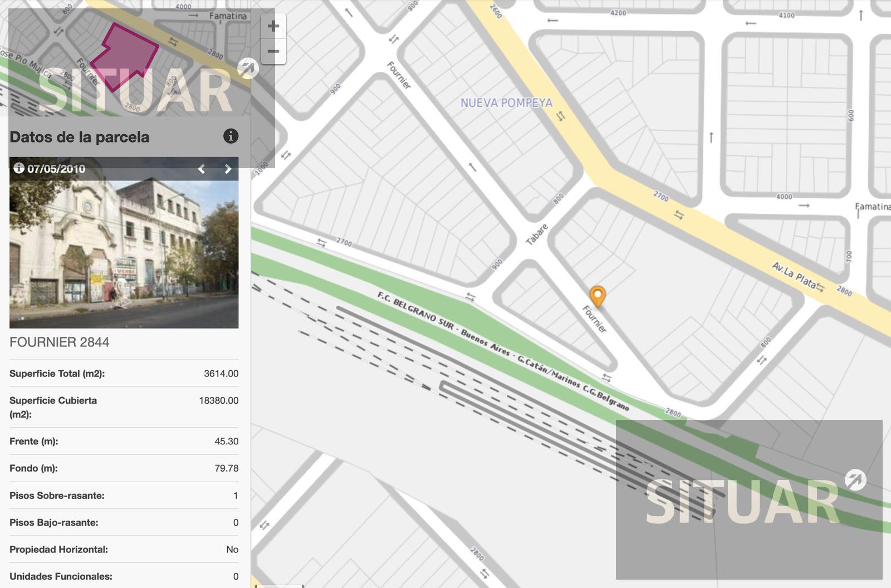Click the Propiedad Horizontal label
891x588 pixels.
click(59, 550)
